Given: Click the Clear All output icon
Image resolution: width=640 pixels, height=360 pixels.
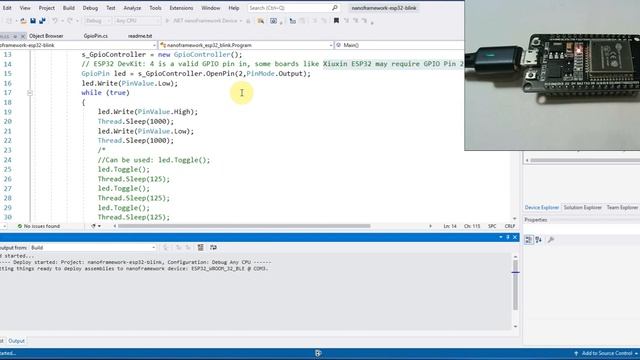Looking at the screenshot, I should [200, 247].
